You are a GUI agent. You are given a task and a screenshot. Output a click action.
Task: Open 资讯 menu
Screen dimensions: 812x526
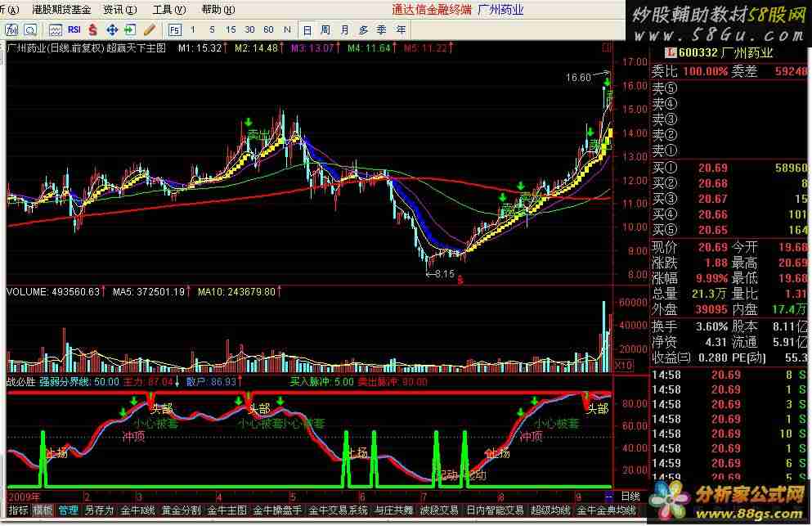[x=120, y=9]
